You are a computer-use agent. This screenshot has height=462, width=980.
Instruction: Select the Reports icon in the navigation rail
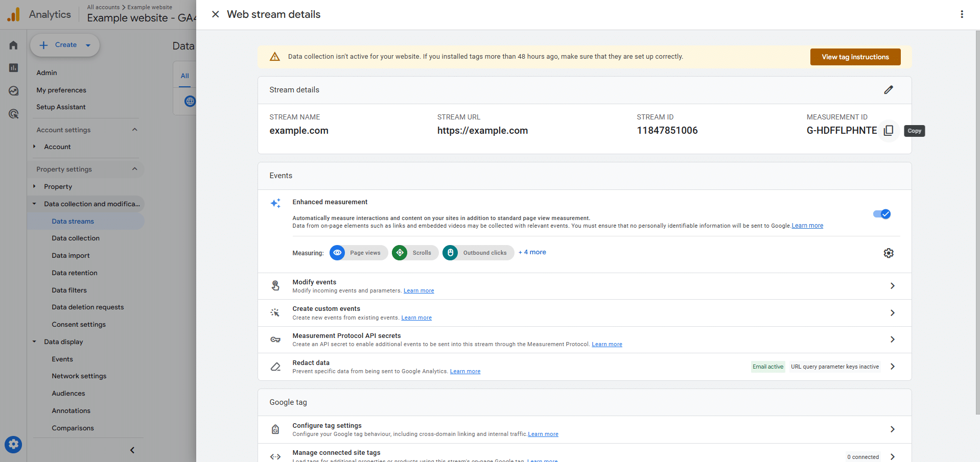13,67
